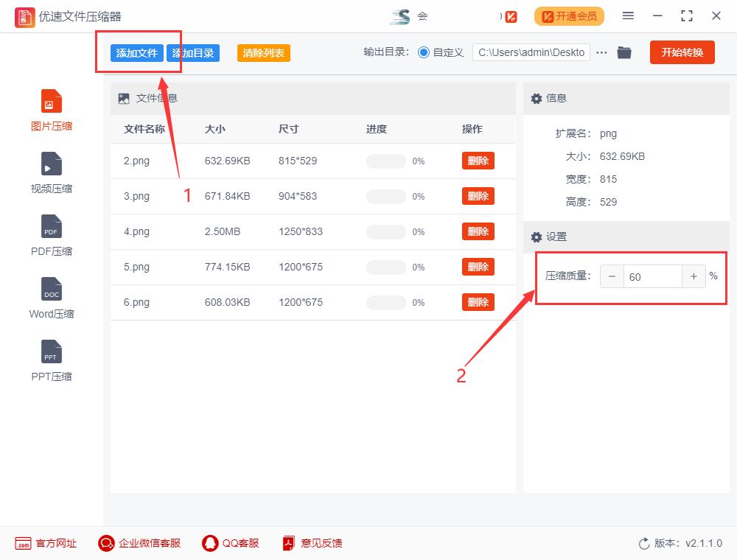Screen dimensions: 737x560
Task: Open the hamburger menu at top right
Action: pyautogui.click(x=628, y=15)
